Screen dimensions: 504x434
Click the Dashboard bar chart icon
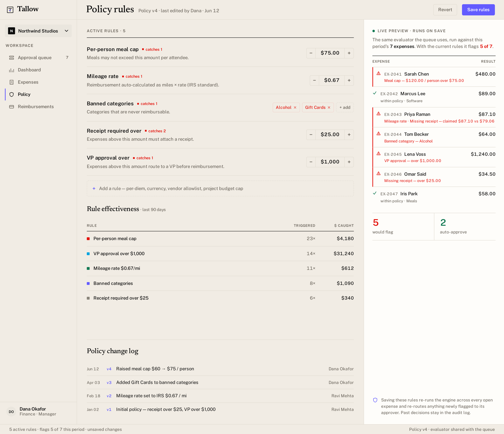point(11,70)
